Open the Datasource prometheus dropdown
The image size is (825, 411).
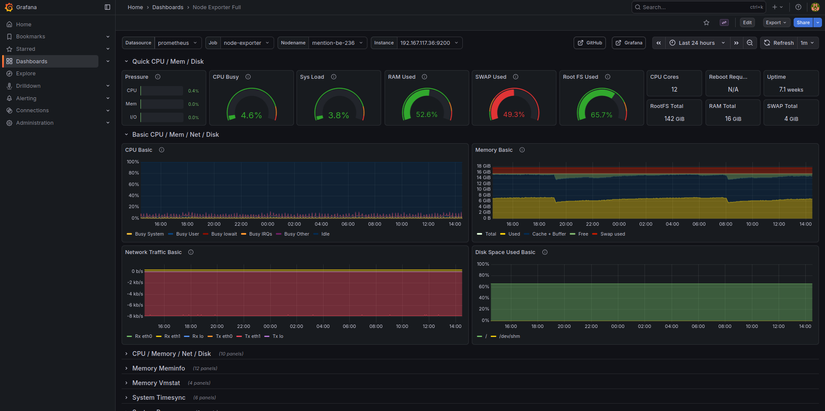(x=177, y=43)
